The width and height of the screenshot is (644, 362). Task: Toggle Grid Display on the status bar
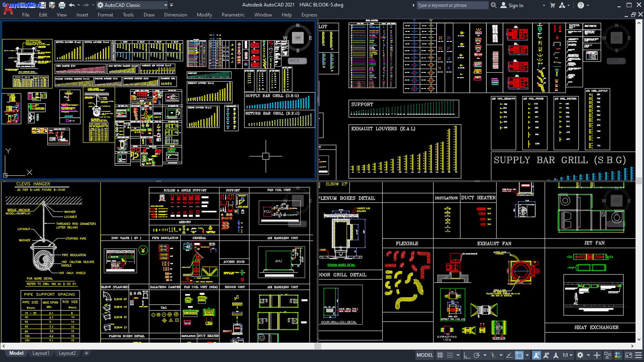tap(440, 355)
